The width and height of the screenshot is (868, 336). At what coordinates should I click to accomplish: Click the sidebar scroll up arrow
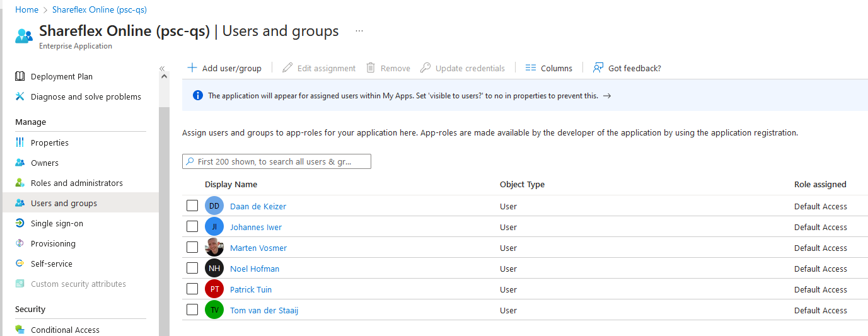coord(165,76)
